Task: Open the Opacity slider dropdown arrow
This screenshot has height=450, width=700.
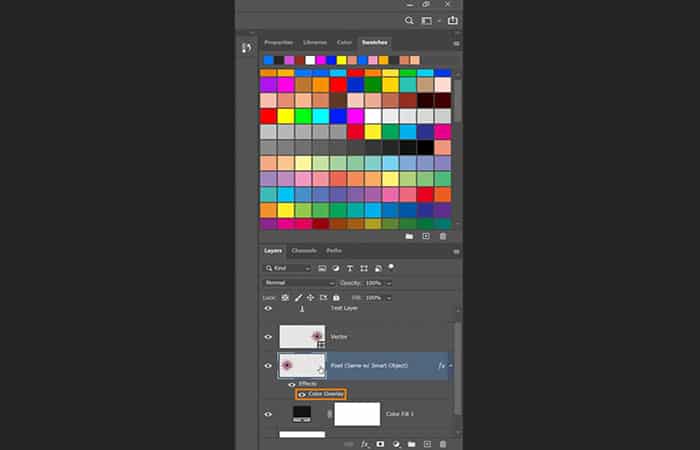Action: click(389, 283)
